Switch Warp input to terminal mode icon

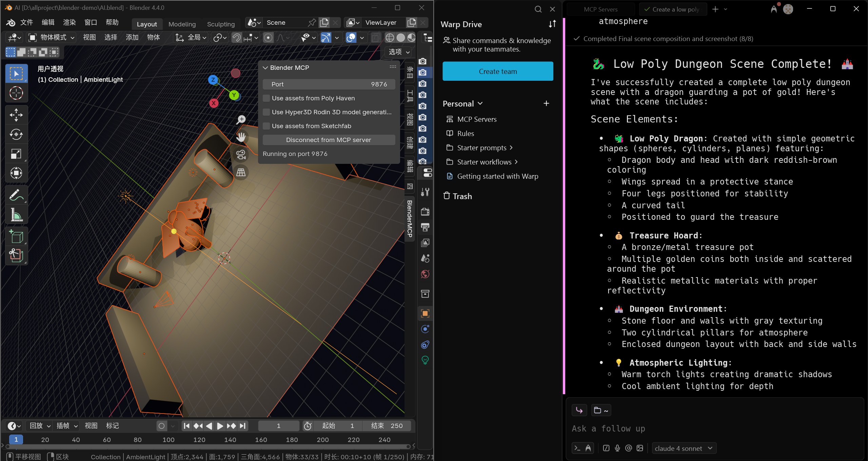pyautogui.click(x=577, y=448)
